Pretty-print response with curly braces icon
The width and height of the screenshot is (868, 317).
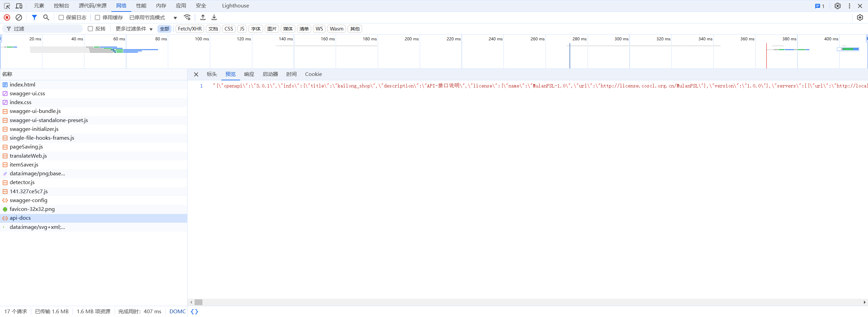coord(194,312)
